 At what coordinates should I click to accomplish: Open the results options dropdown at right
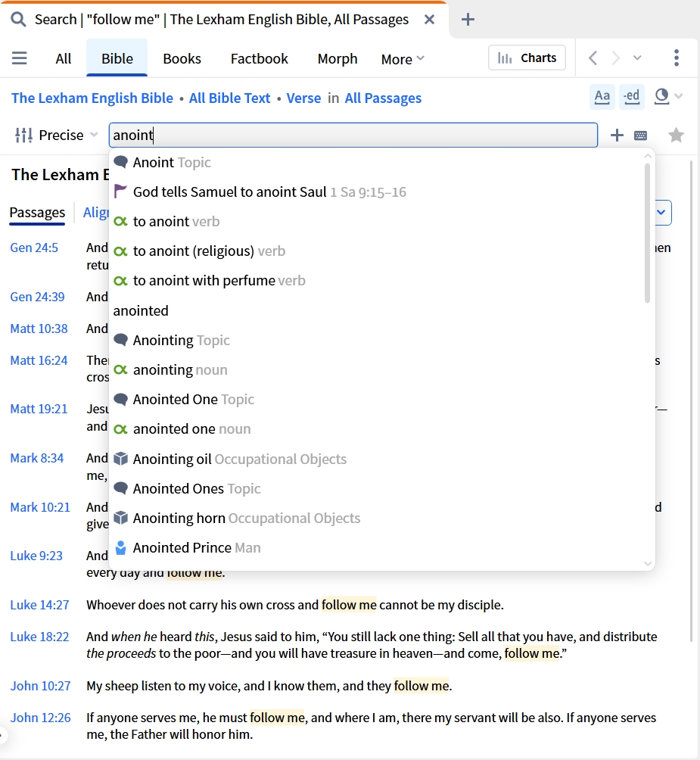pyautogui.click(x=661, y=212)
